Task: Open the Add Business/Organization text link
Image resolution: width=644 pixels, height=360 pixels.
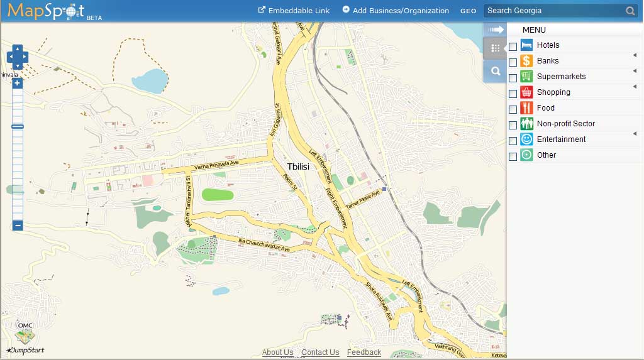Action: pyautogui.click(x=401, y=11)
